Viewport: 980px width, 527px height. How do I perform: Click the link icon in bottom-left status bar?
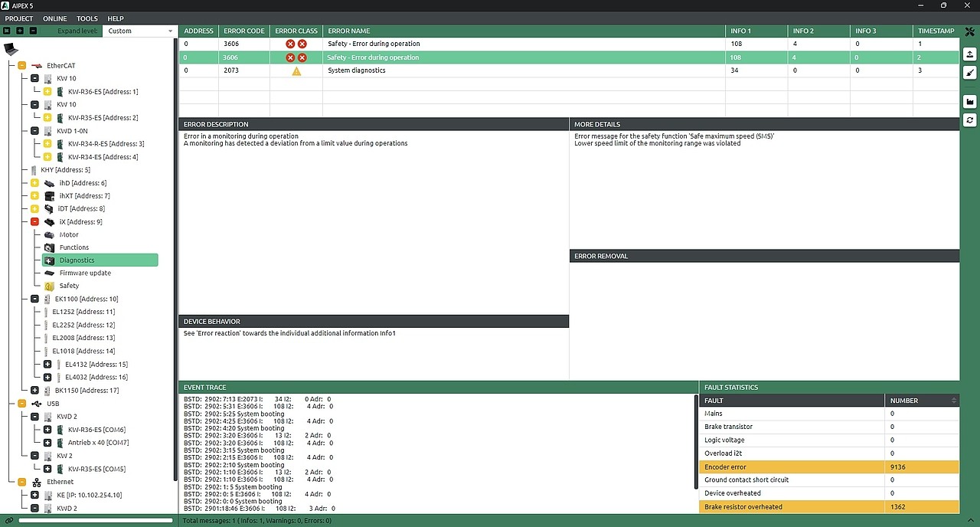point(8,521)
